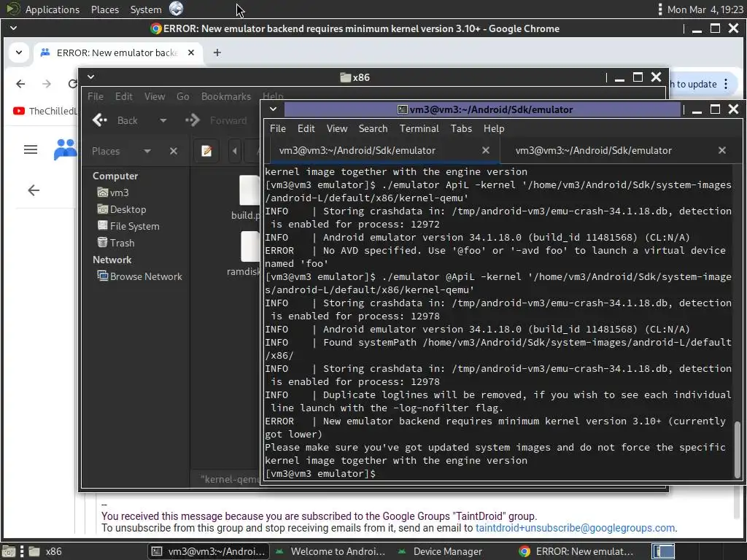The width and height of the screenshot is (747, 560).
Task: Expand Back history dropdown in file manager
Action: point(163,120)
